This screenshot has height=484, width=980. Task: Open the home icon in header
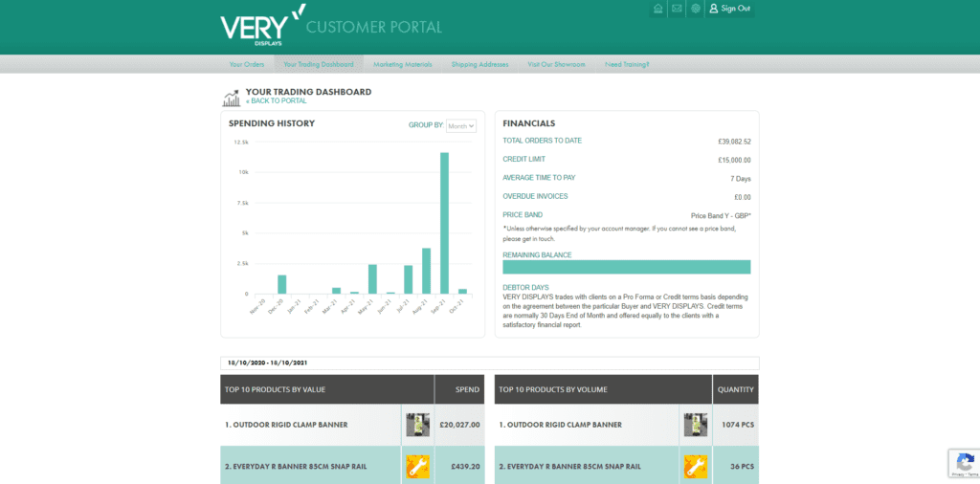point(657,9)
